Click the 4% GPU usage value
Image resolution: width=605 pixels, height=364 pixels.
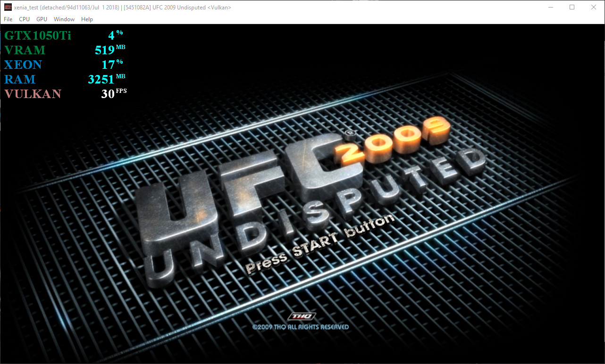click(x=116, y=35)
